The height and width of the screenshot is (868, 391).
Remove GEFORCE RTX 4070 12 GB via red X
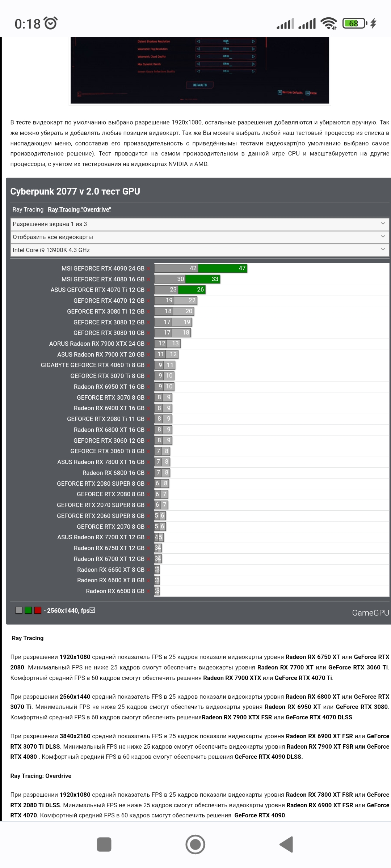pos(148,301)
